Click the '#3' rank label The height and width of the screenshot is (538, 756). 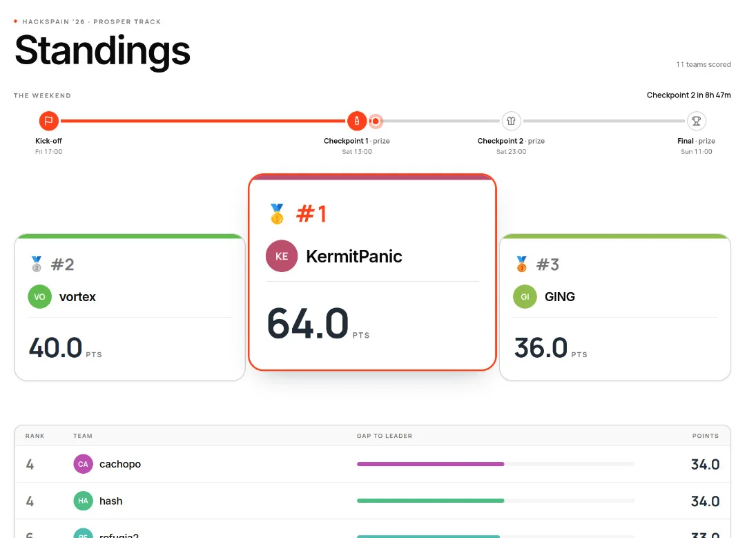(547, 265)
